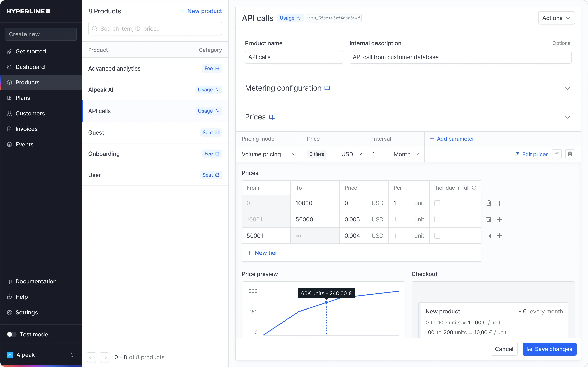Navigate to Dashboard
The height and width of the screenshot is (367, 588).
(x=30, y=67)
